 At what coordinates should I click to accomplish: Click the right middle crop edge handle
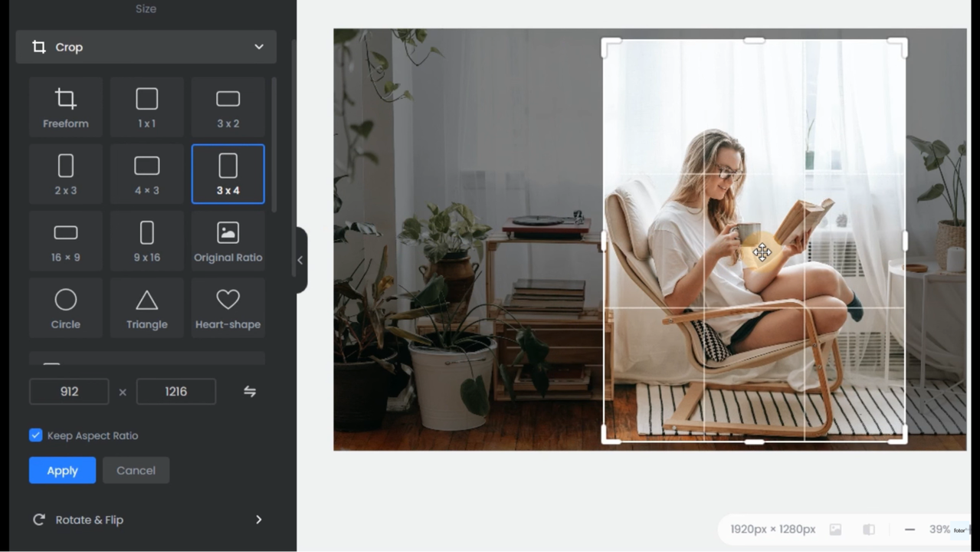click(x=905, y=241)
